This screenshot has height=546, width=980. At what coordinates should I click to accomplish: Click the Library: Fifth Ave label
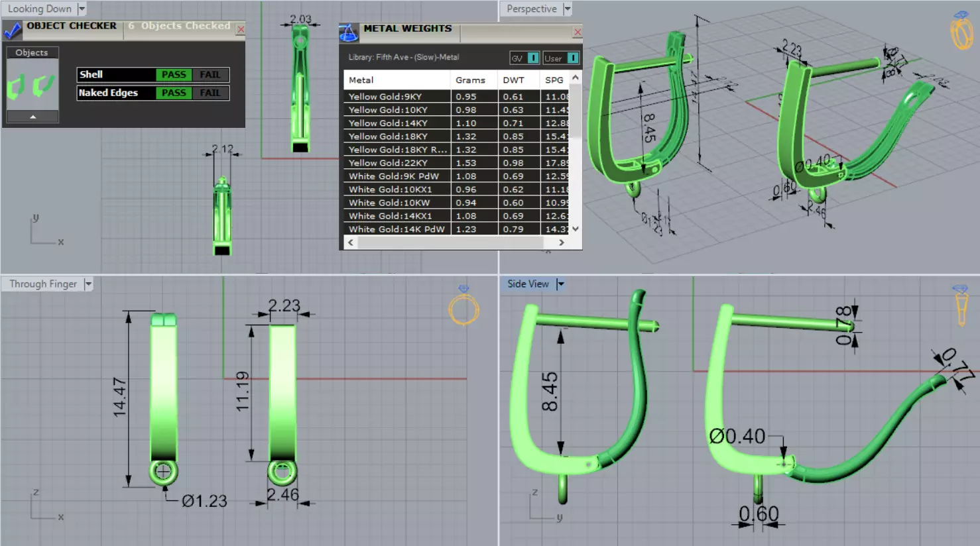[x=404, y=57]
